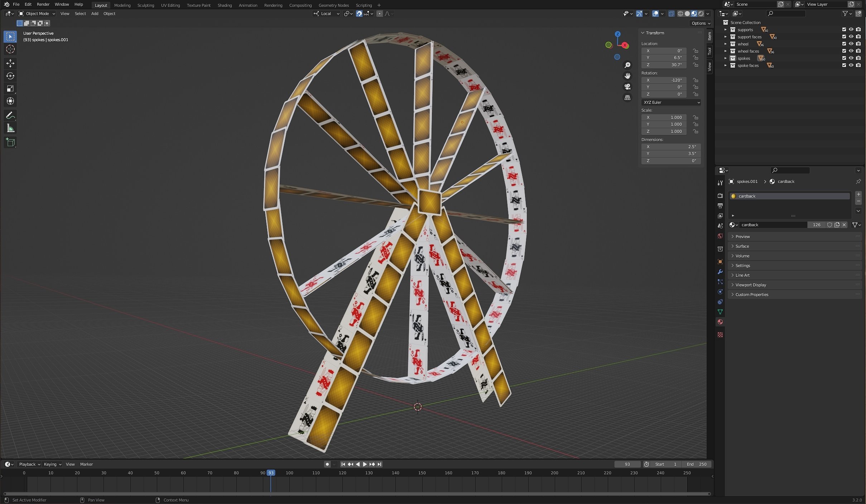Click the fake user shield on cardback material

point(830,224)
